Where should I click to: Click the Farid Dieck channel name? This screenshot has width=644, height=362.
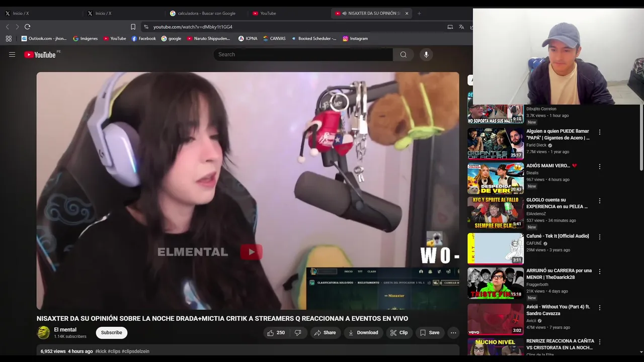click(x=536, y=145)
